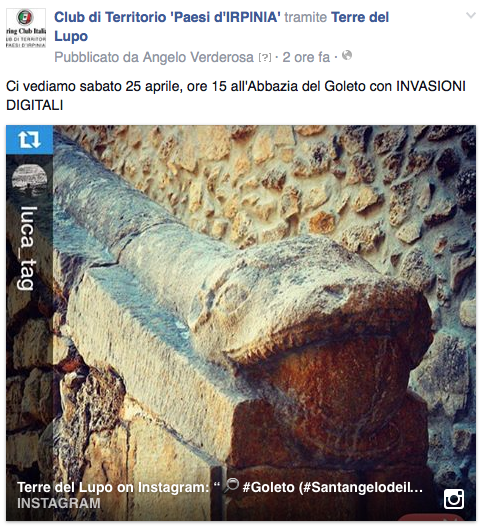Select the vertical luca_tag username

coord(28,248)
